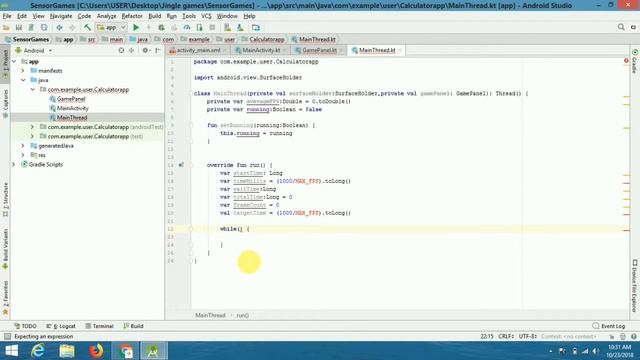The width and height of the screenshot is (640, 360).
Task: Expand the Calculatorapp (androidTest) package
Action: click(32, 127)
